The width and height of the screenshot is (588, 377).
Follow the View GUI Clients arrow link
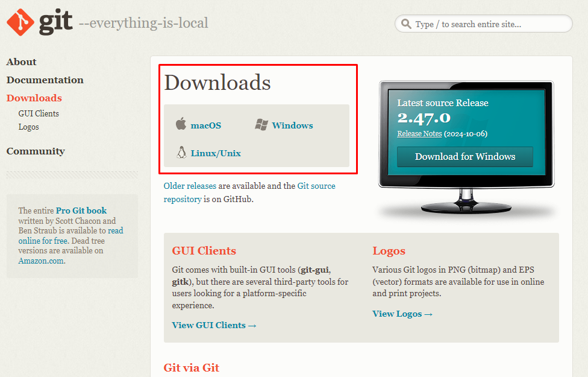tap(214, 325)
